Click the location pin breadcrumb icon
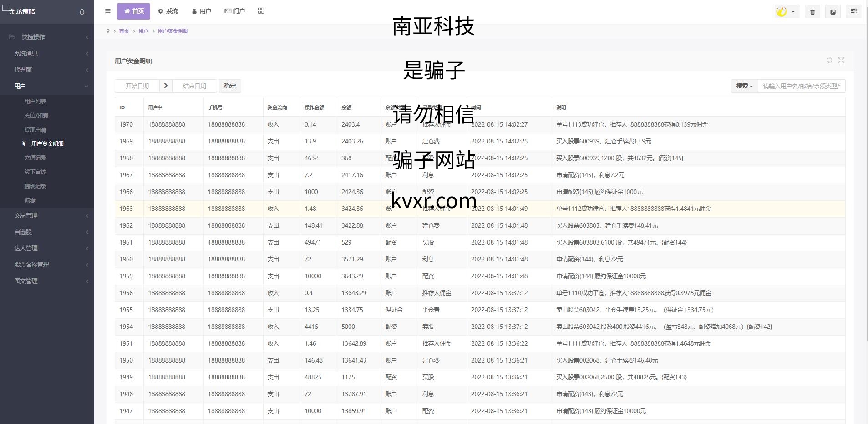 pos(108,31)
